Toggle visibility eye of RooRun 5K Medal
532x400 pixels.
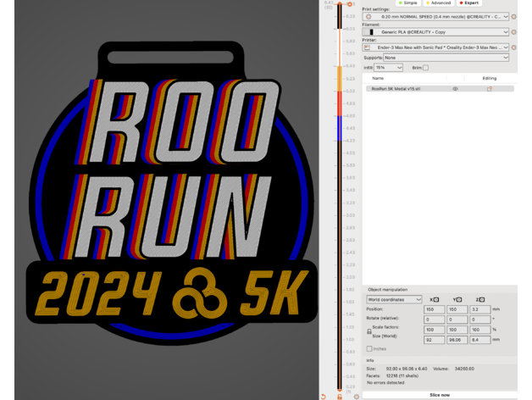455,88
